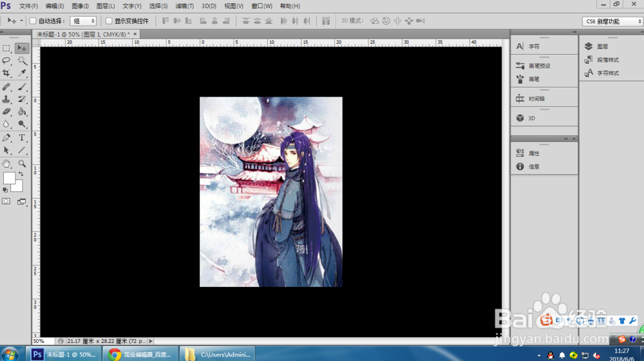Swap foreground and background colors
The width and height of the screenshot is (644, 361).
21,174
